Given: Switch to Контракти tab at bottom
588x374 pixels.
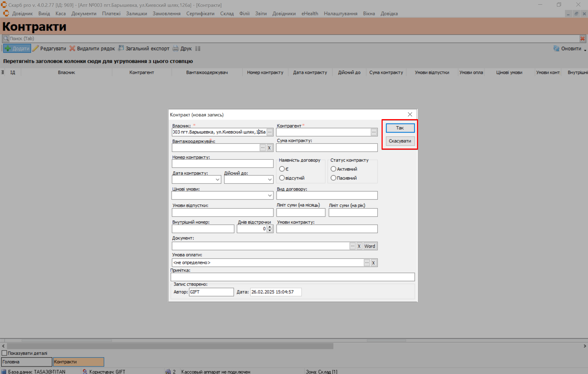Looking at the screenshot, I should click(78, 362).
